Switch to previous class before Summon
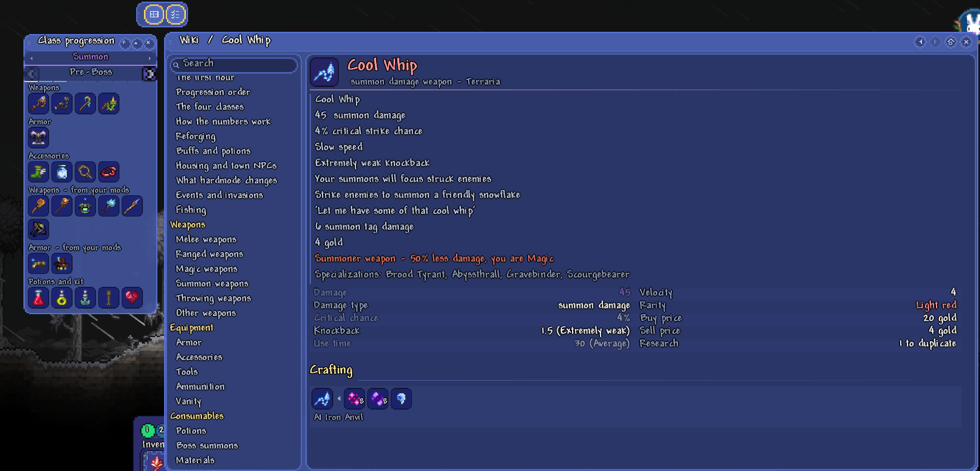The image size is (980, 471). (31, 57)
